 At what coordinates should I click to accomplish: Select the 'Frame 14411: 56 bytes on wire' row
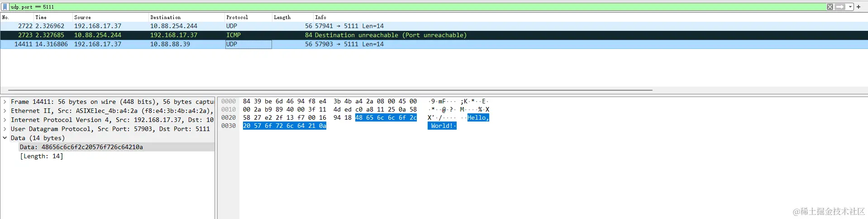[x=108, y=102]
